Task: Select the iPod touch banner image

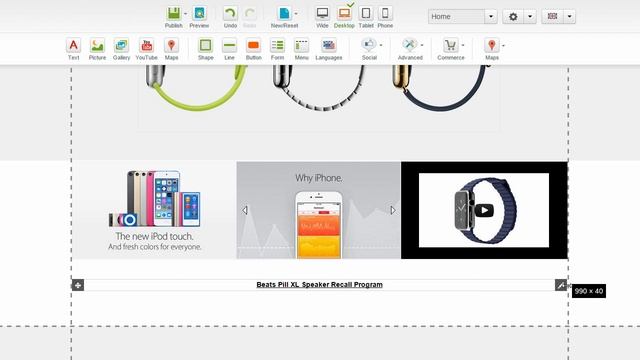Action: 154,210
